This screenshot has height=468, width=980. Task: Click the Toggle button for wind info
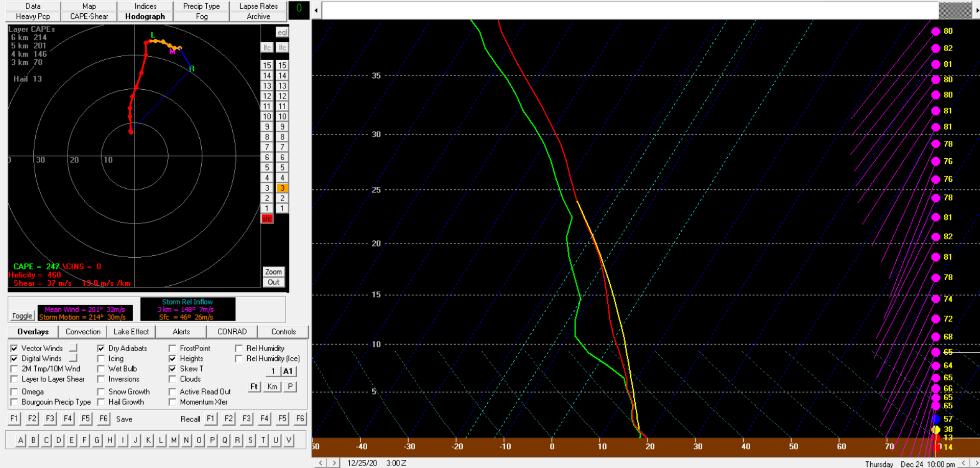[22, 316]
